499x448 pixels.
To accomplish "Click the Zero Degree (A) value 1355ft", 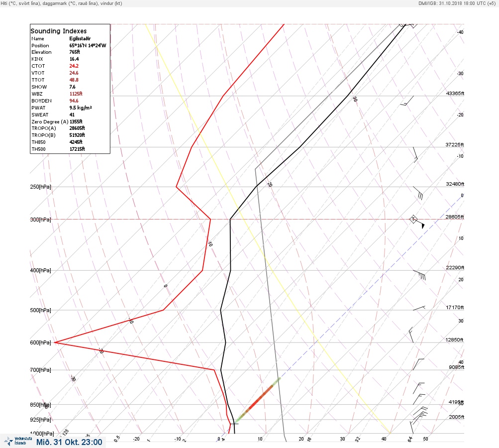I will pyautogui.click(x=76, y=121).
